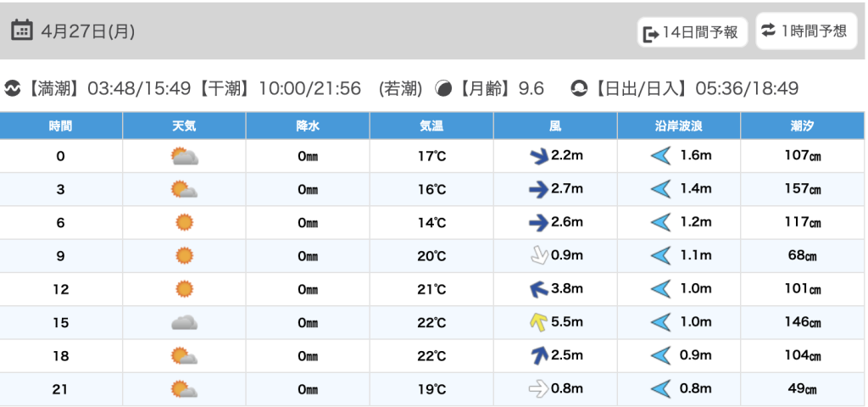This screenshot has height=407, width=868.
Task: Open the 14日間予報 forecast
Action: click(692, 33)
